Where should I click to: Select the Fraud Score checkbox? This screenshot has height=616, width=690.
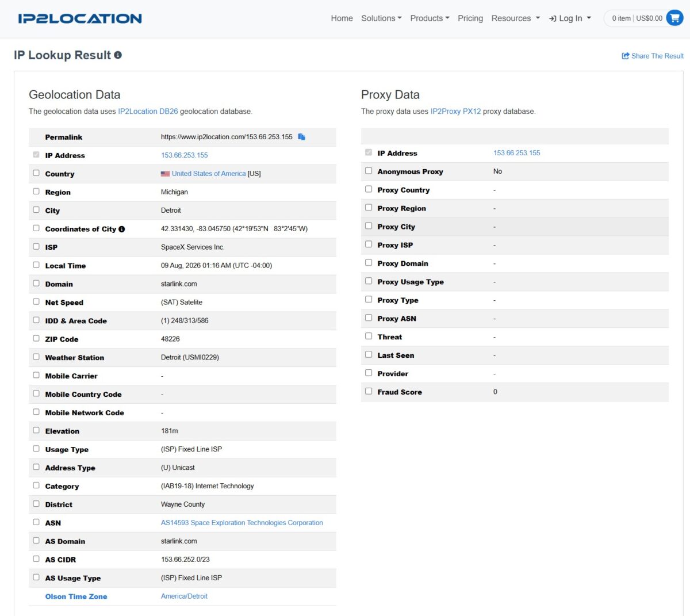[x=369, y=391]
